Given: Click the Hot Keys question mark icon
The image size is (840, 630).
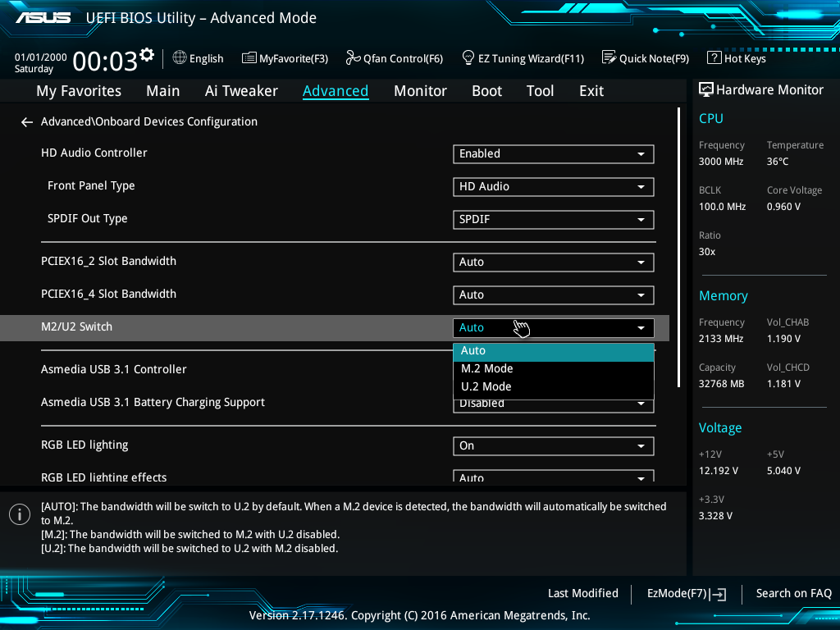Looking at the screenshot, I should point(714,57).
